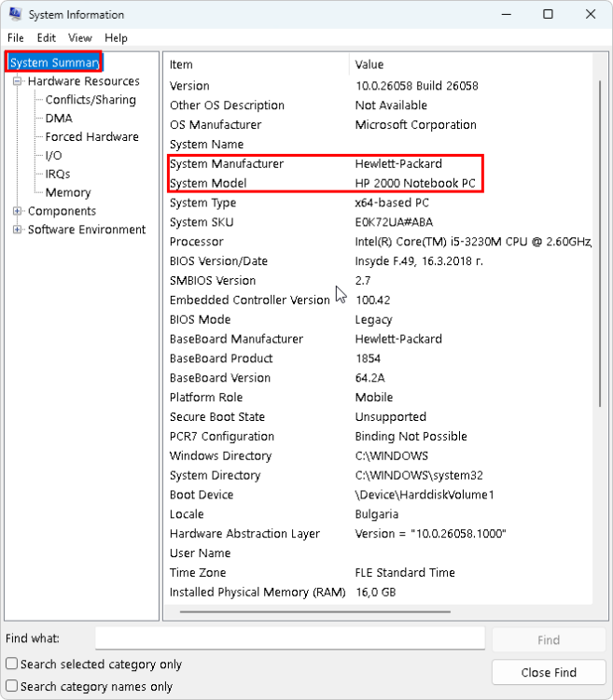This screenshot has height=700, width=613.
Task: Enable Search selected category only checkbox
Action: click(x=11, y=664)
